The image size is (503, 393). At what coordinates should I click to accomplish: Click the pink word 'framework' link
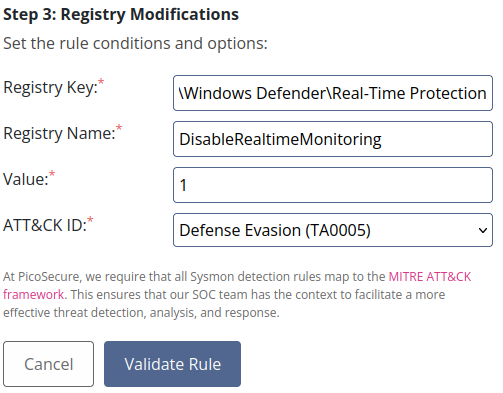[x=33, y=295]
